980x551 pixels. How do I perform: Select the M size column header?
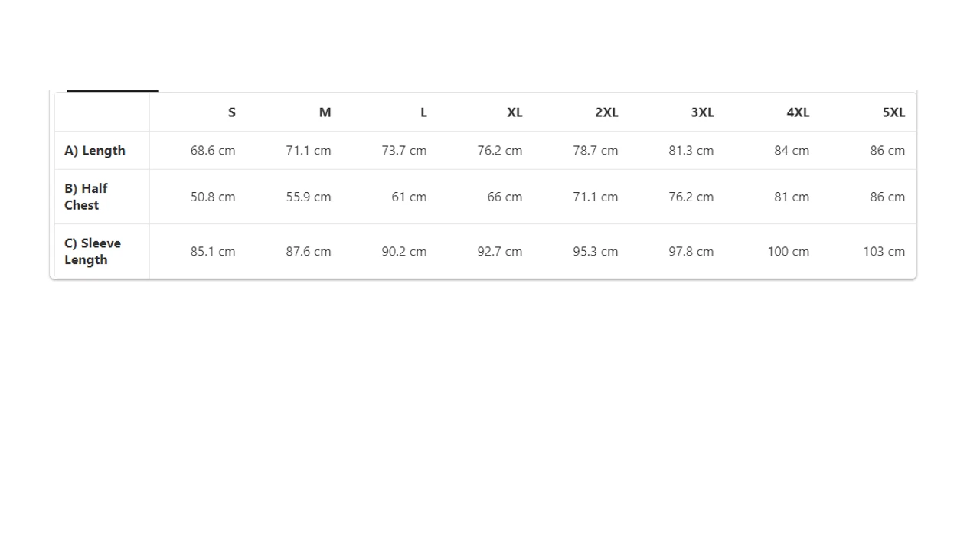pos(325,112)
